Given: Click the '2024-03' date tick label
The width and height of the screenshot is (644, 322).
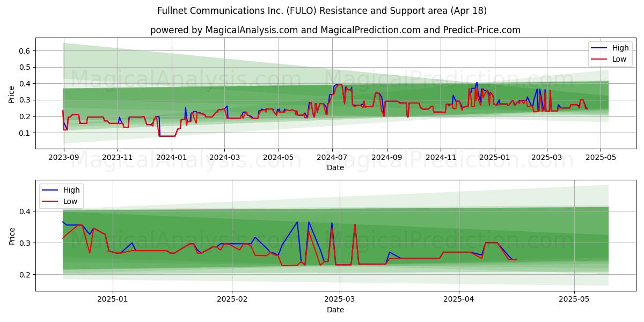Looking at the screenshot, I should [225, 157].
